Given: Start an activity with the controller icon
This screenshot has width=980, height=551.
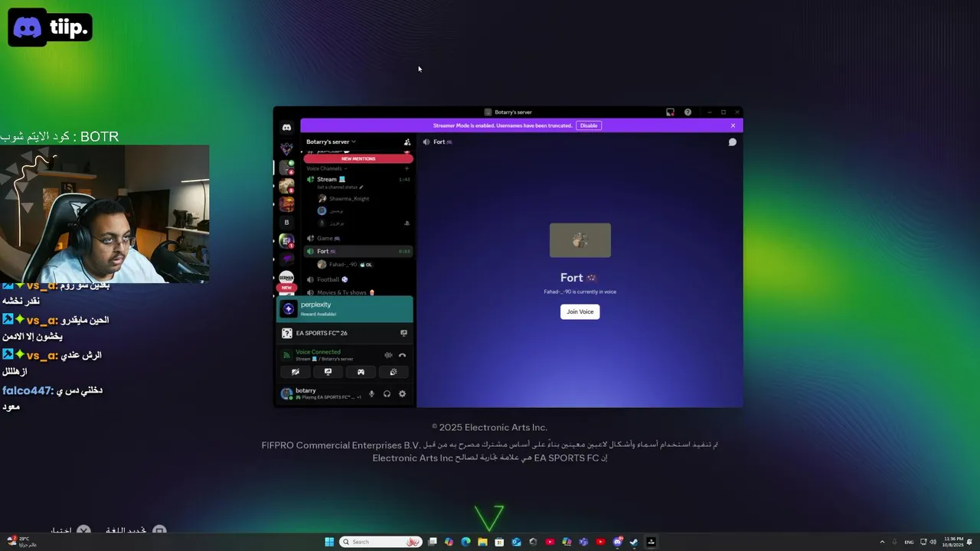Looking at the screenshot, I should tap(361, 372).
